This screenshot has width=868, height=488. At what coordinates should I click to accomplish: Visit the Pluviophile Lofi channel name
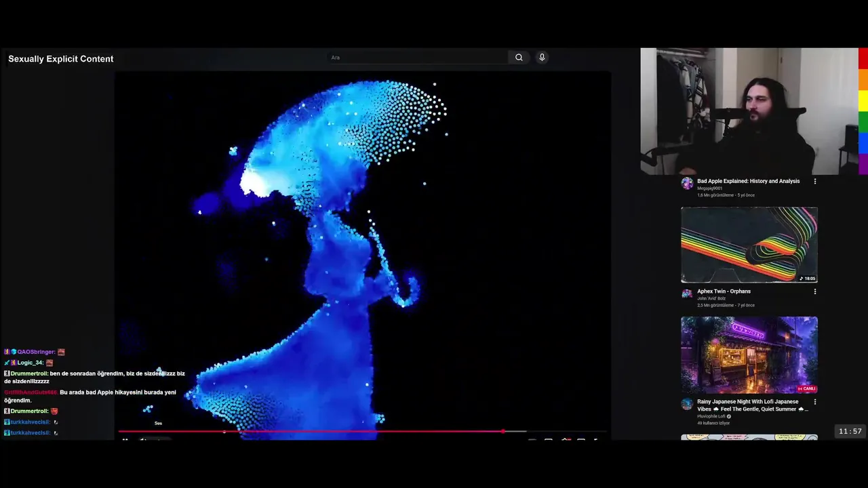(x=712, y=416)
